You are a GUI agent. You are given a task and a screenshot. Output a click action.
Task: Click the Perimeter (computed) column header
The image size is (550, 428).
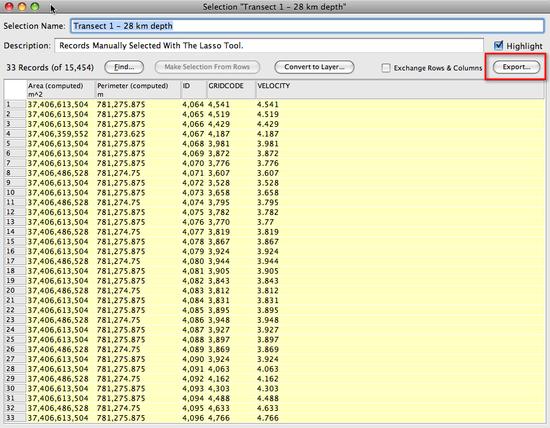pyautogui.click(x=138, y=90)
